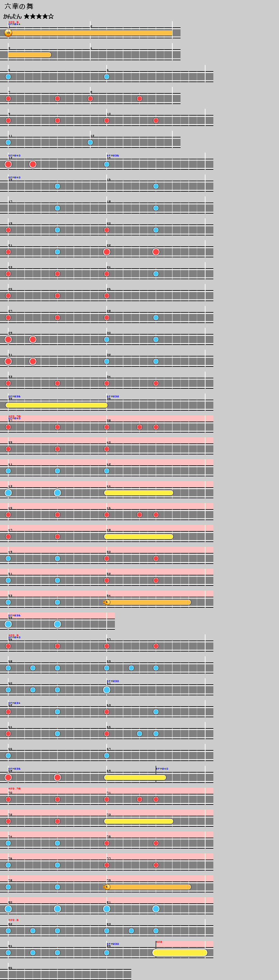Click the orange balloon note marked 16

click(8, 33)
